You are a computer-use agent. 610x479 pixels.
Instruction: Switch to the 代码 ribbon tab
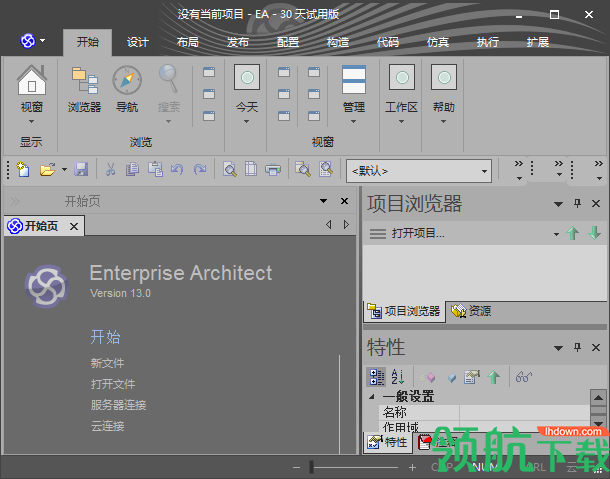(x=388, y=42)
